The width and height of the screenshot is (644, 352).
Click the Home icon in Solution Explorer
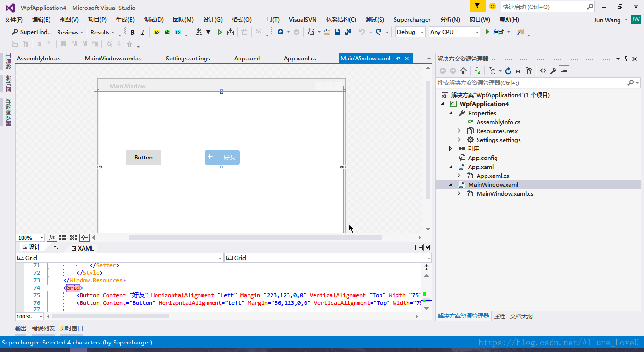tap(463, 71)
